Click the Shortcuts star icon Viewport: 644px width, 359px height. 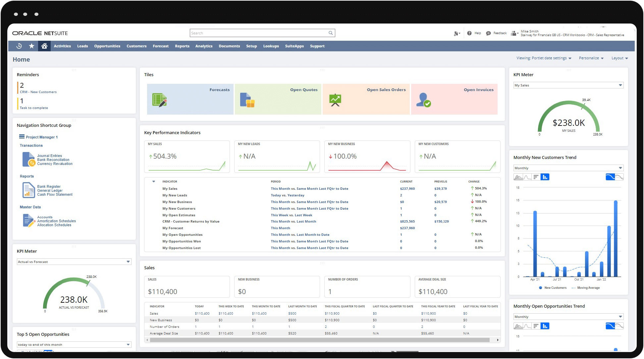coord(31,46)
